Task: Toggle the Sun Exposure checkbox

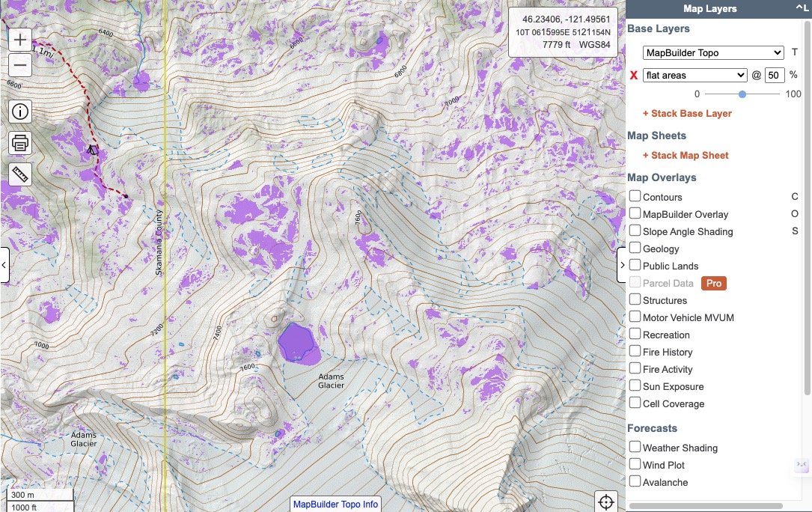Action: point(635,385)
